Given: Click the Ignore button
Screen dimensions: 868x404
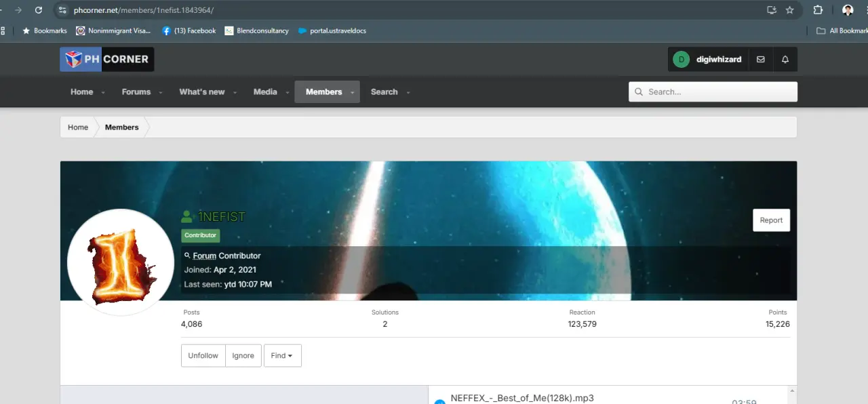Looking at the screenshot, I should pyautogui.click(x=243, y=355).
